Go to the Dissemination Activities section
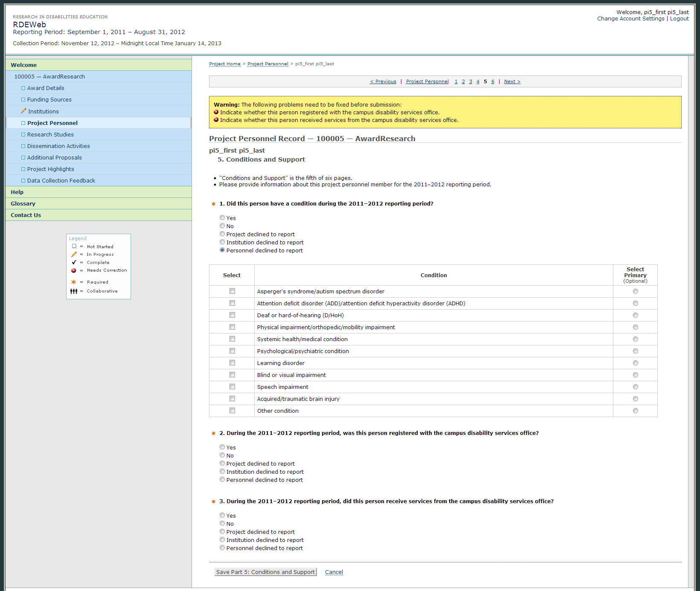This screenshot has width=700, height=591. coord(58,146)
